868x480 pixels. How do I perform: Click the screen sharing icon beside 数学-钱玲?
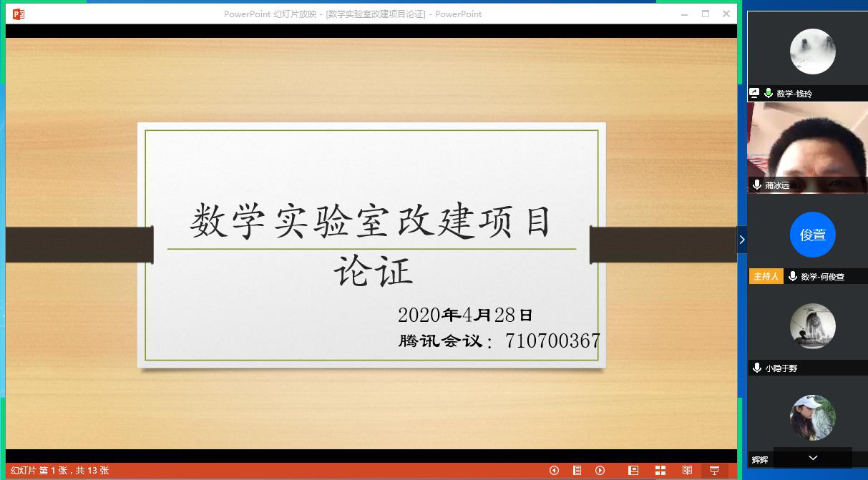(x=754, y=93)
